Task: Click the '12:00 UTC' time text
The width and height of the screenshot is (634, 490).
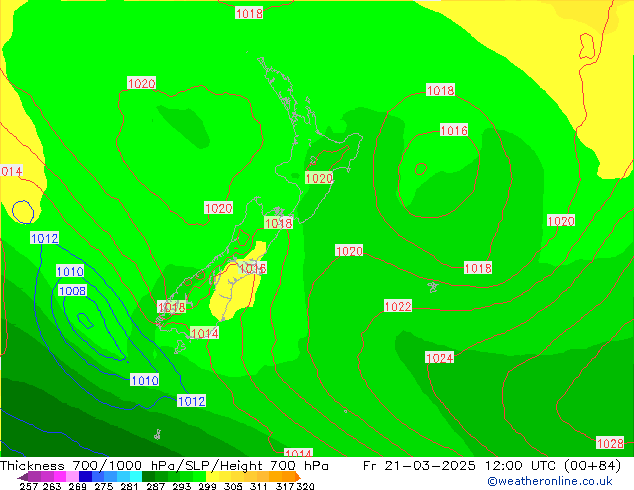Action: (522, 466)
